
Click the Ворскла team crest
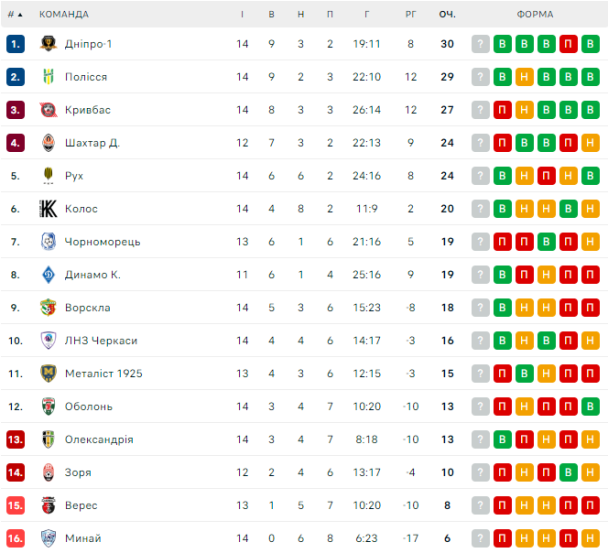click(48, 307)
